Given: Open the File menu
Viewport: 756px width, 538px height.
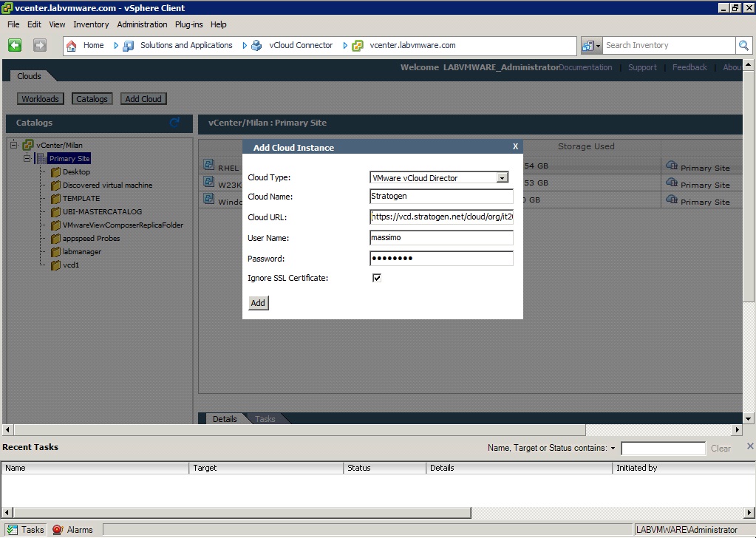Looking at the screenshot, I should click(x=13, y=24).
